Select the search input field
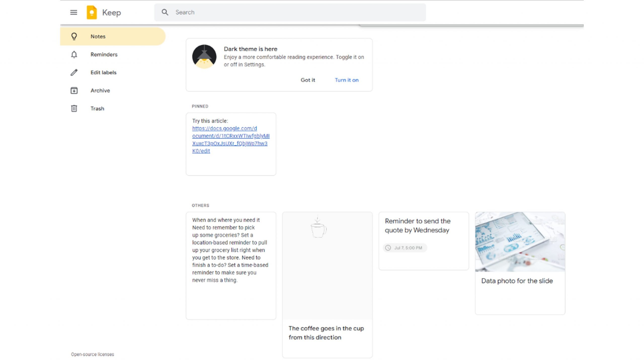 pyautogui.click(x=290, y=12)
